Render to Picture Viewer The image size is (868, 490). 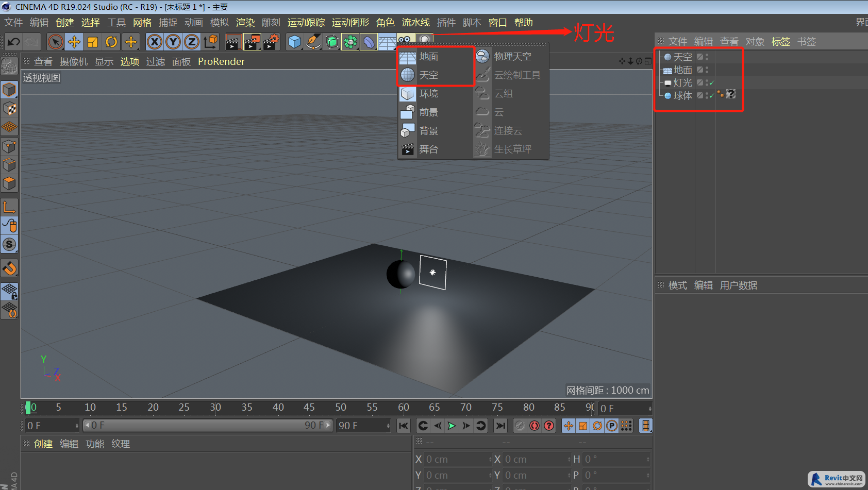pyautogui.click(x=252, y=42)
